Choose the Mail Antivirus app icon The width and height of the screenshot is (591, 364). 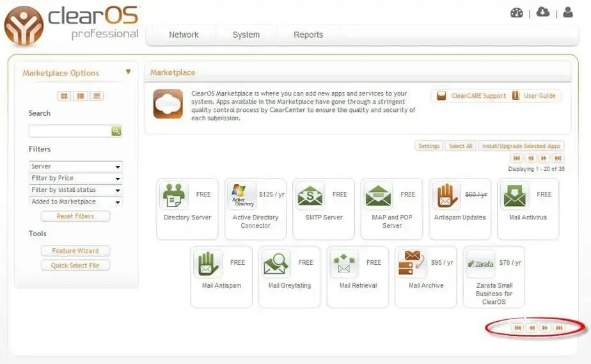515,196
